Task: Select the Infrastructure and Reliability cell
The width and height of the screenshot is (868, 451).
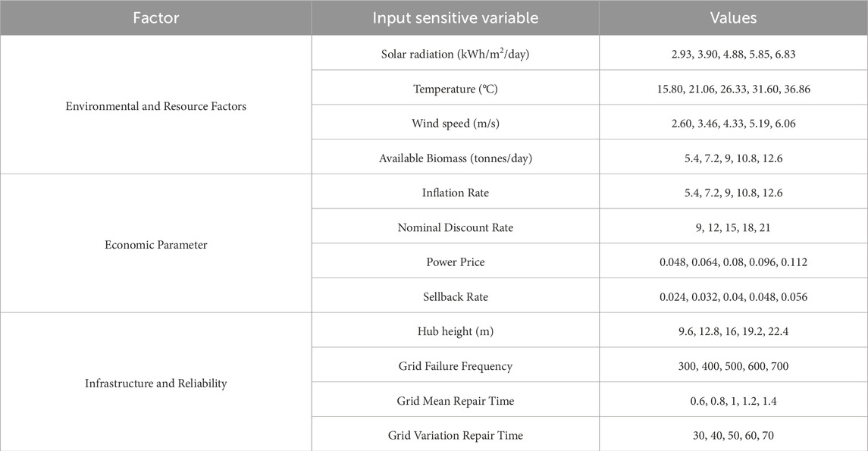Action: tap(155, 384)
